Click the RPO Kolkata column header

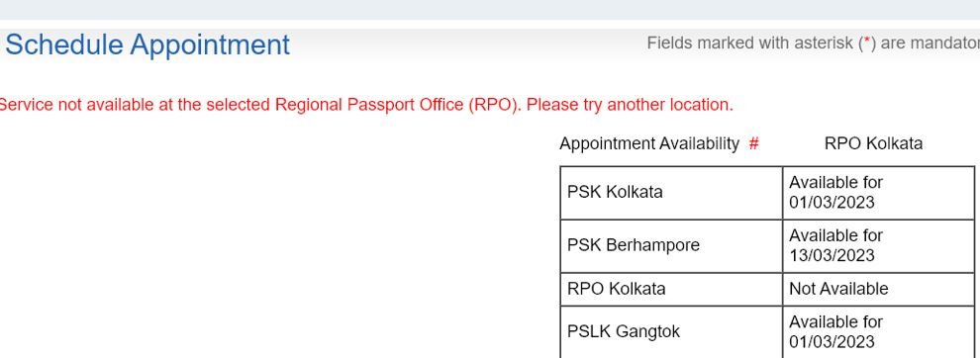tap(873, 143)
